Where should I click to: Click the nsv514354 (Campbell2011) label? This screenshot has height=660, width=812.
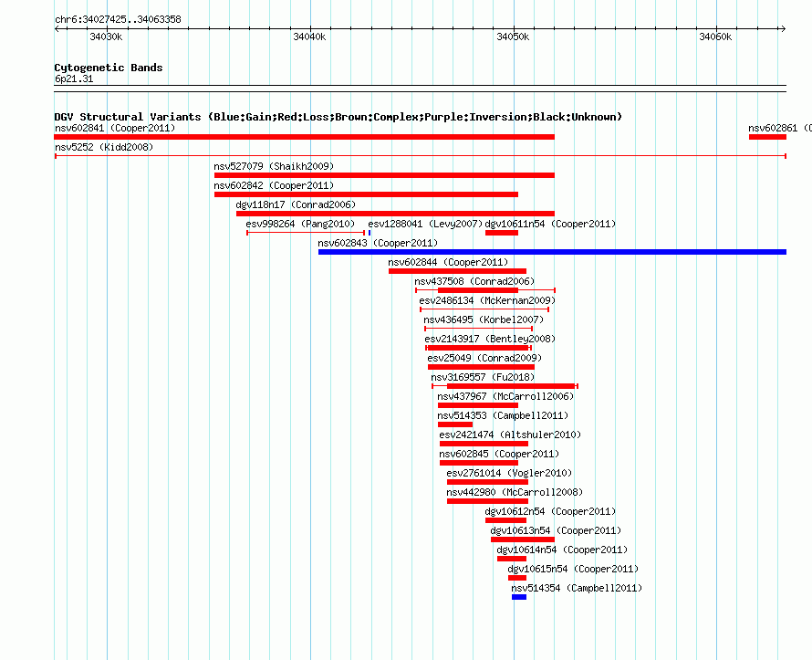click(x=577, y=588)
